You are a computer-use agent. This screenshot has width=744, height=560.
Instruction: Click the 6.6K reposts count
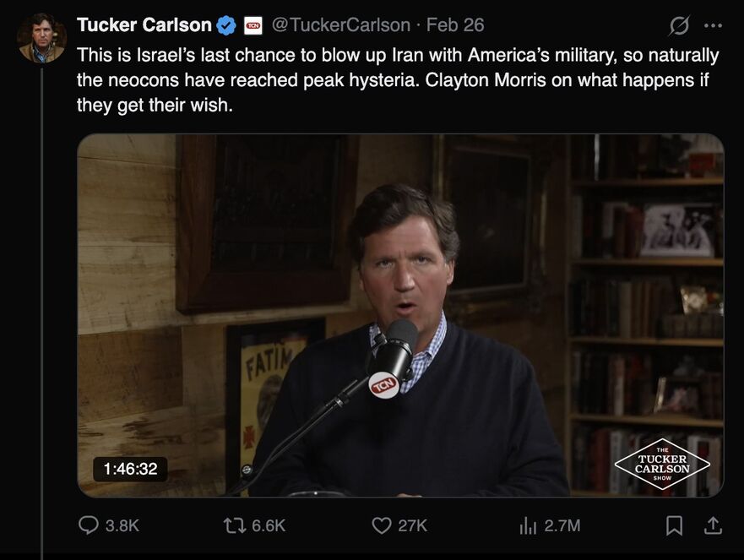point(269,525)
